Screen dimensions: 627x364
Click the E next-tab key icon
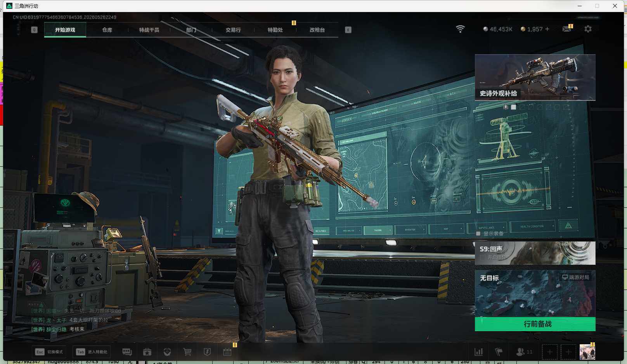(x=348, y=30)
